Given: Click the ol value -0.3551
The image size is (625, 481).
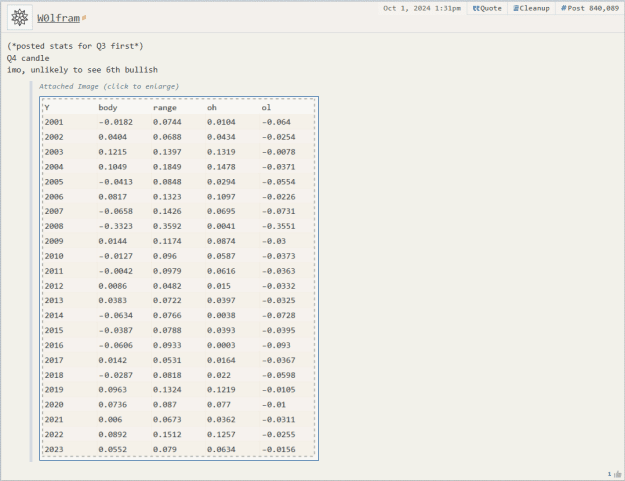Looking at the screenshot, I should tap(279, 226).
